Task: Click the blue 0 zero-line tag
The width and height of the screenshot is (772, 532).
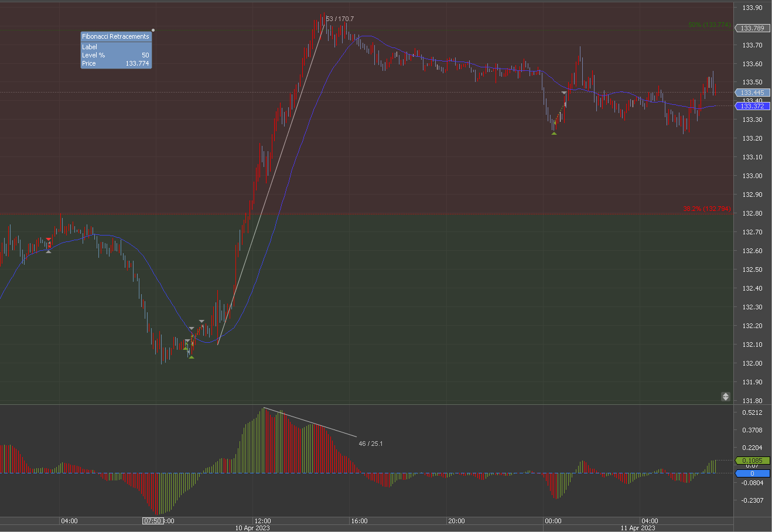Action: click(x=752, y=473)
